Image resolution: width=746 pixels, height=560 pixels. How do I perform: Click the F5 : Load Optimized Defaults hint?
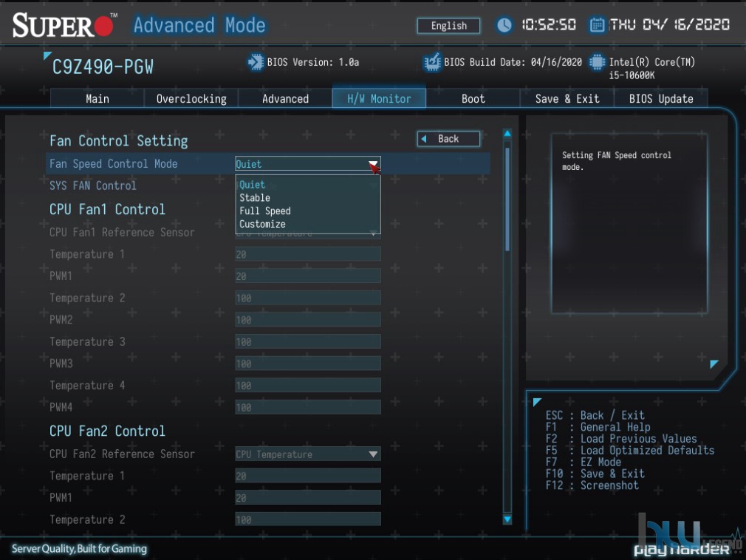pyautogui.click(x=630, y=450)
